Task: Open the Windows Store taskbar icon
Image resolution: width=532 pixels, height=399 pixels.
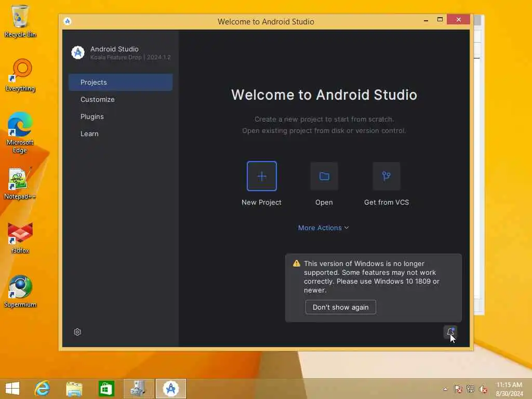Action: click(x=106, y=389)
